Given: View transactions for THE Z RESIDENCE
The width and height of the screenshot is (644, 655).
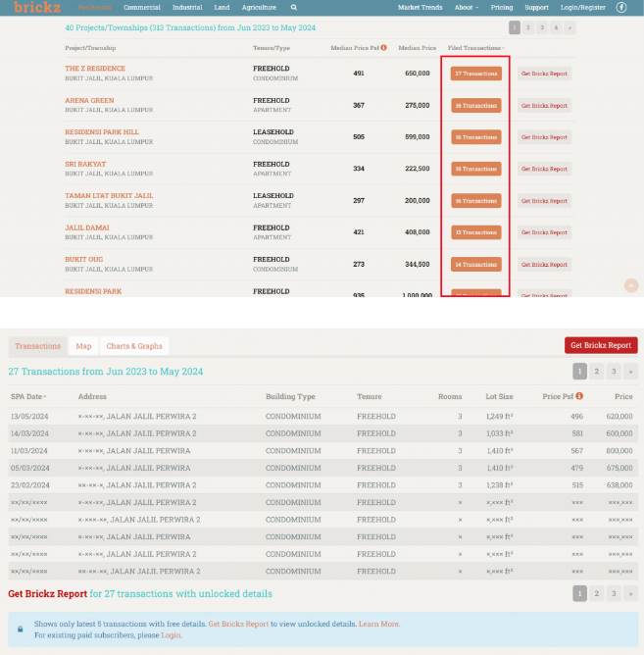Looking at the screenshot, I should [476, 74].
